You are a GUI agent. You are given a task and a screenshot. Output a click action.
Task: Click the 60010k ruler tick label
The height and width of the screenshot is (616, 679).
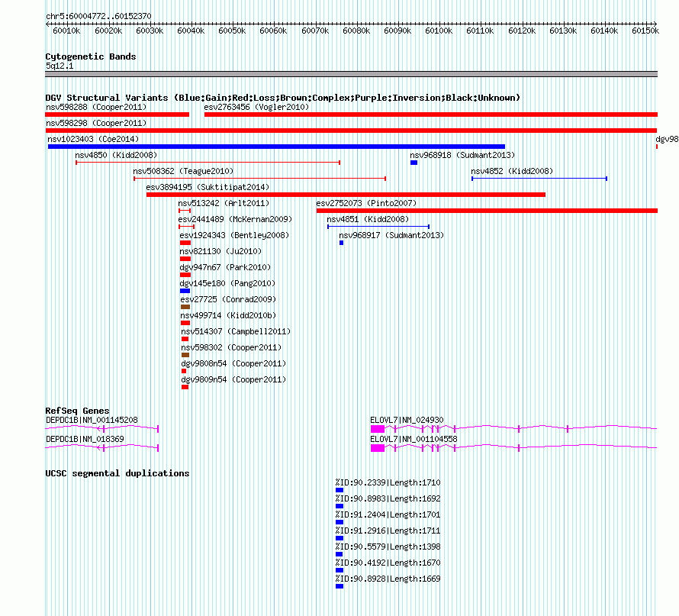66,31
